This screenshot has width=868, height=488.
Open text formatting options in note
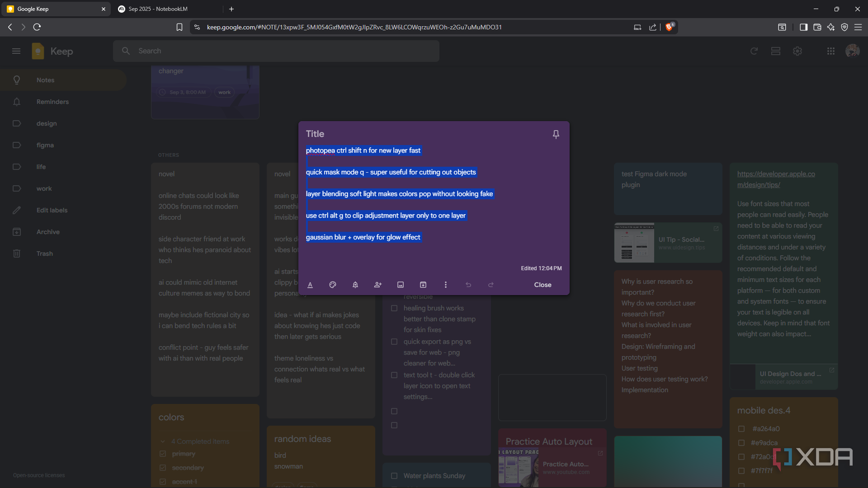pyautogui.click(x=310, y=285)
